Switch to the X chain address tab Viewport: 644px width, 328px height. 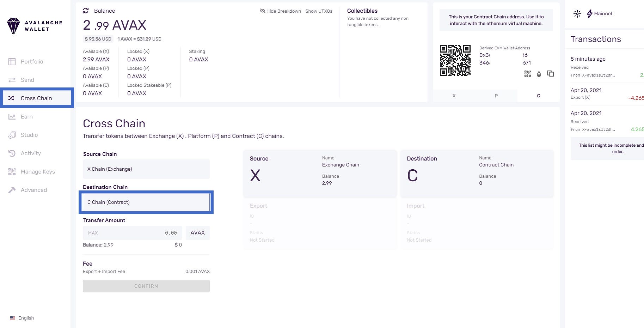[454, 96]
